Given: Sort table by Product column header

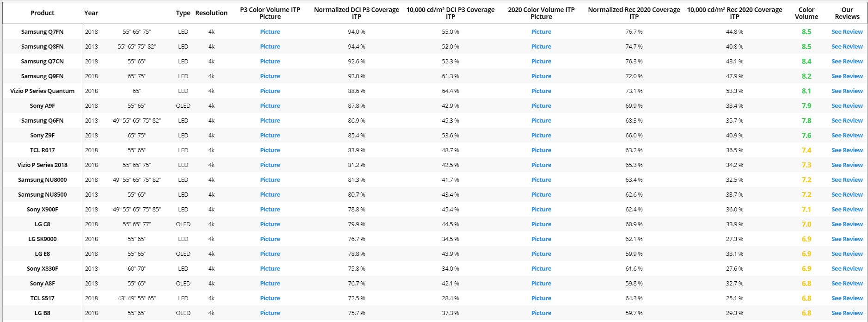Looking at the screenshot, I should point(43,13).
